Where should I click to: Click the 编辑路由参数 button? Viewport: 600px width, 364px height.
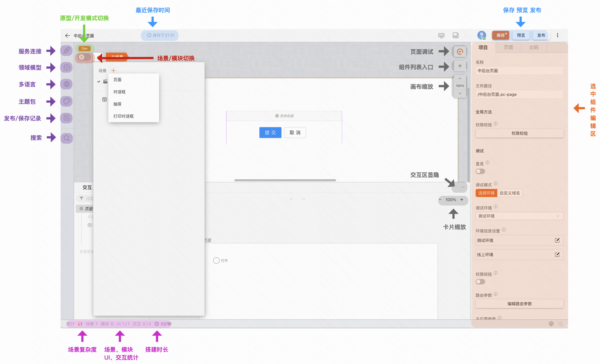(x=519, y=303)
